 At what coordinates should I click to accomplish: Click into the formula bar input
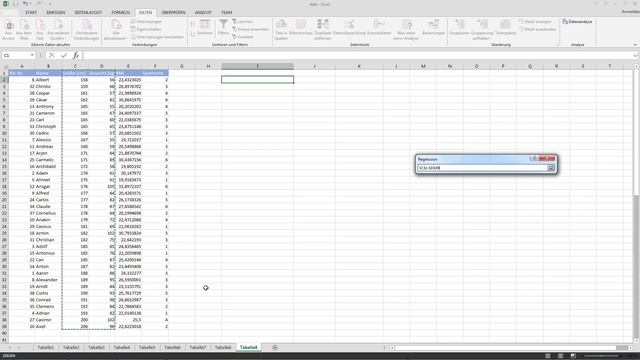[357, 55]
